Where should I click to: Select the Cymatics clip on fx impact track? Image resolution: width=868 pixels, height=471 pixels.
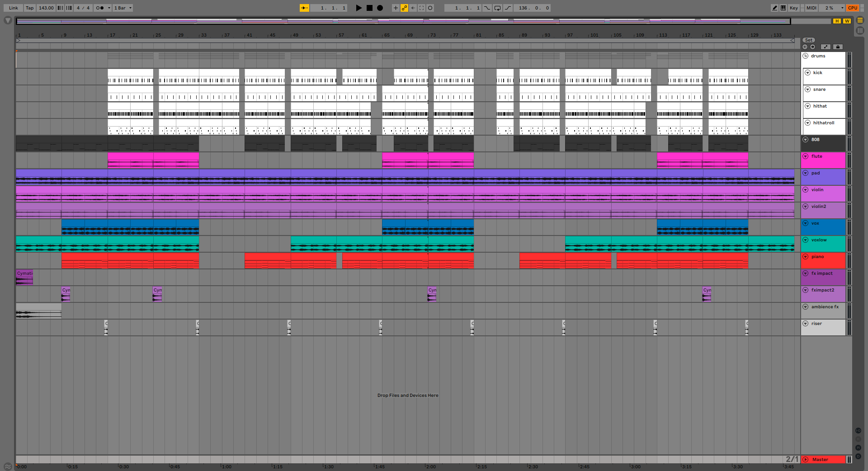[x=24, y=278]
